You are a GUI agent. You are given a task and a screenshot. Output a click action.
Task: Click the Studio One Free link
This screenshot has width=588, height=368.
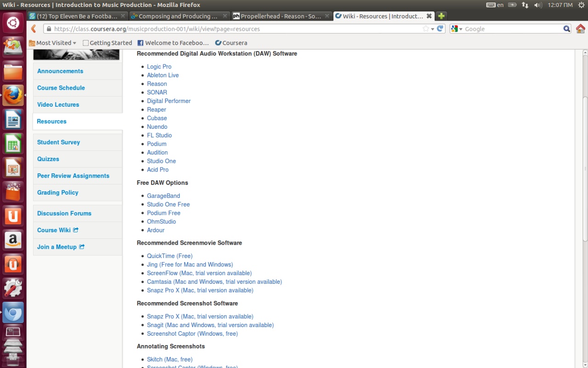tap(168, 205)
